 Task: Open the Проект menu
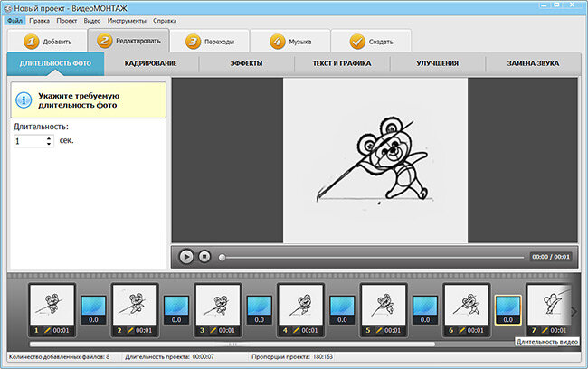point(67,21)
